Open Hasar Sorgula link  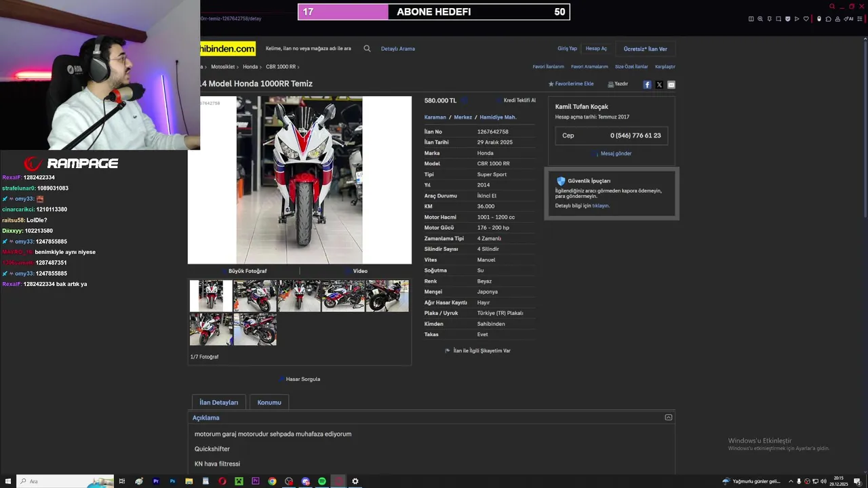click(303, 379)
